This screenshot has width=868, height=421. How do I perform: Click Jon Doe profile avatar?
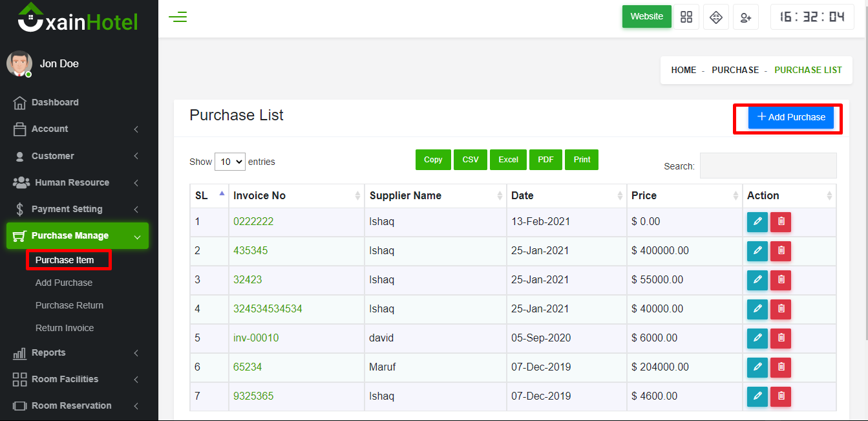pyautogui.click(x=19, y=63)
